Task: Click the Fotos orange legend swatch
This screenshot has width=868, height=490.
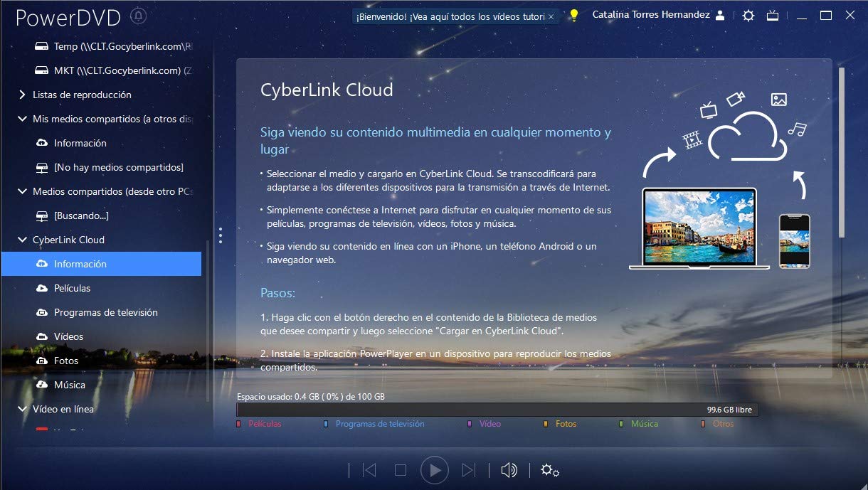Action: coord(546,424)
